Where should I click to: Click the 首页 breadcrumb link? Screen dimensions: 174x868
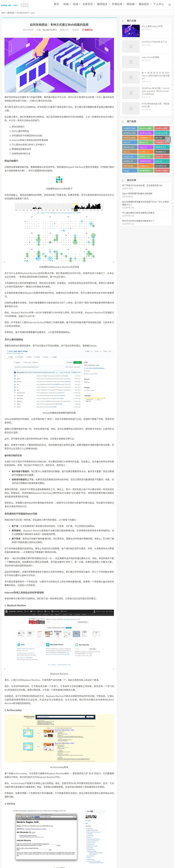[x=3, y=13]
